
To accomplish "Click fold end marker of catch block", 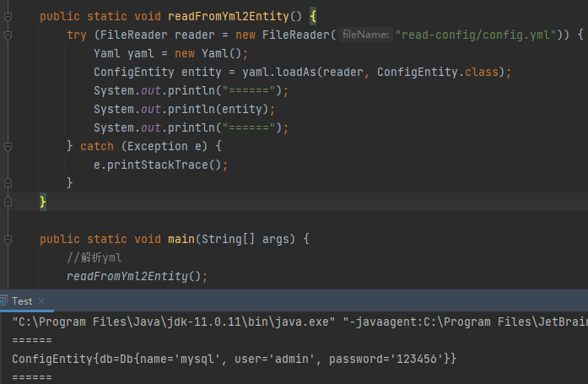I will pyautogui.click(x=8, y=183).
